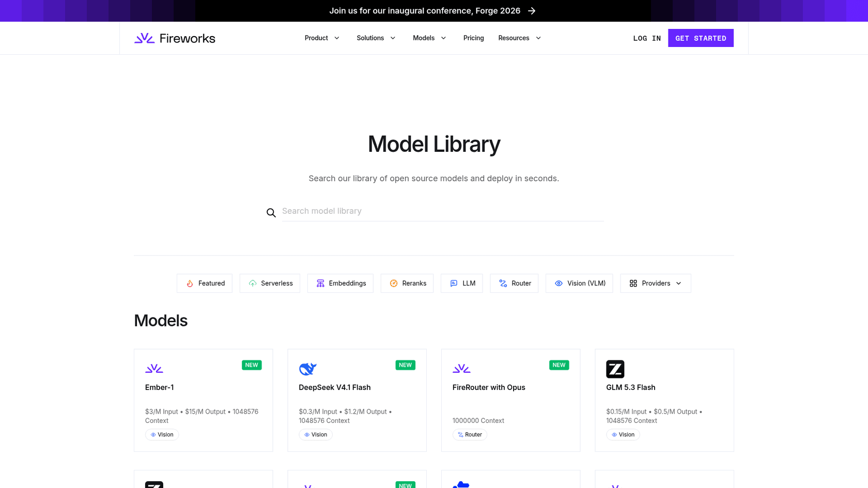
Task: Click the GLM 5.3 Flash Z logo
Action: [615, 369]
